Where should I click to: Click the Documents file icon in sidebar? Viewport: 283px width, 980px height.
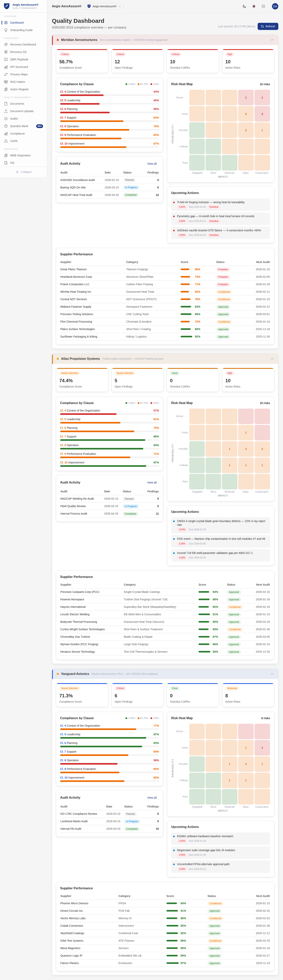(6, 104)
